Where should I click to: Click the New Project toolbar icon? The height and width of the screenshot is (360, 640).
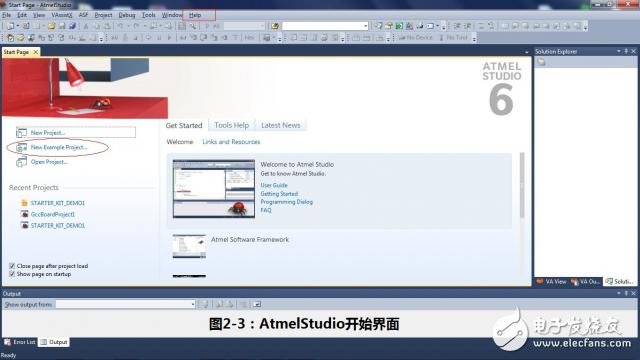coord(10,26)
